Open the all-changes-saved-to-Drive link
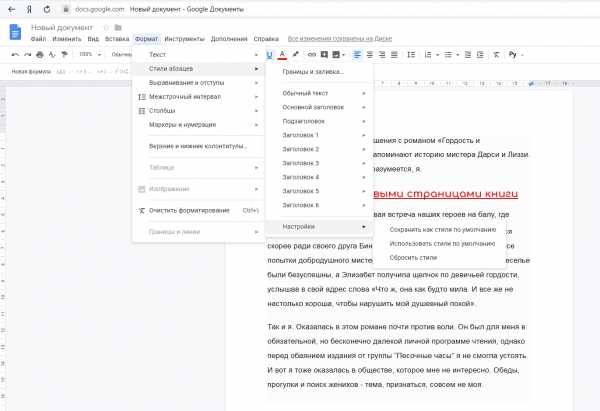 [x=340, y=39]
